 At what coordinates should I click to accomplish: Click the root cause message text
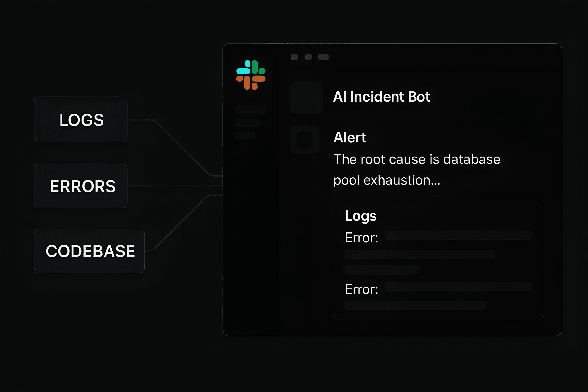pyautogui.click(x=417, y=170)
